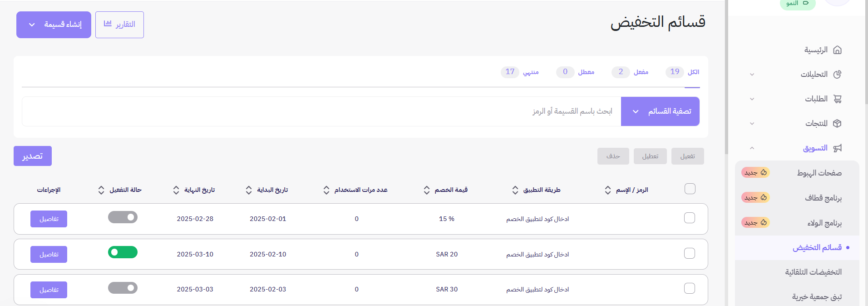Click the جديد badge next to برنامج قطاف
The height and width of the screenshot is (306, 868).
point(755,198)
